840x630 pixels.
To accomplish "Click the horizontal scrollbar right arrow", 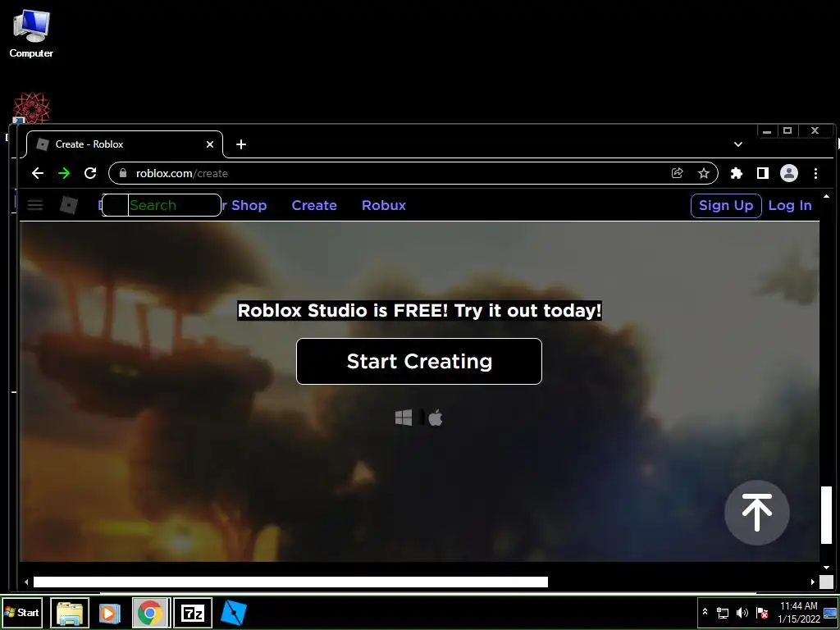I will [x=813, y=582].
